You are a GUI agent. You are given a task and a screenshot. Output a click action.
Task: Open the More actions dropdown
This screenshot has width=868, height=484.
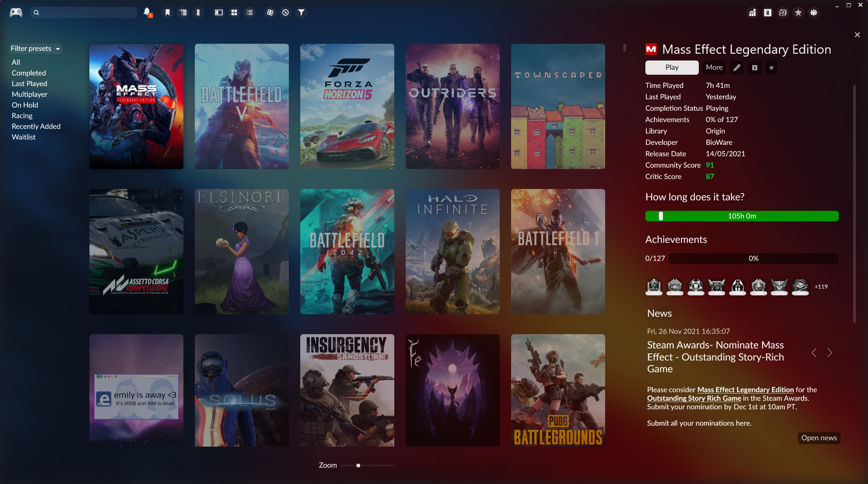click(714, 68)
